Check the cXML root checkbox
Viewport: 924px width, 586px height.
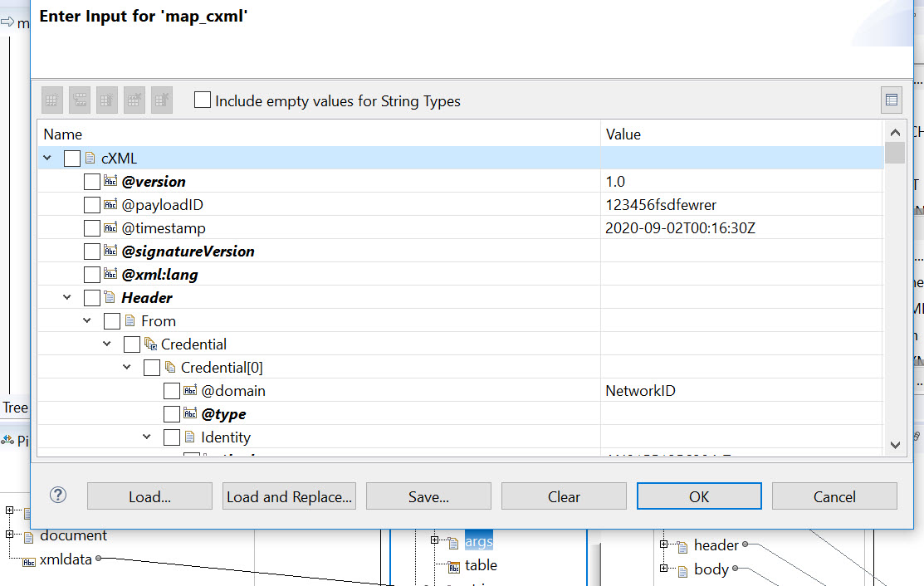72,159
